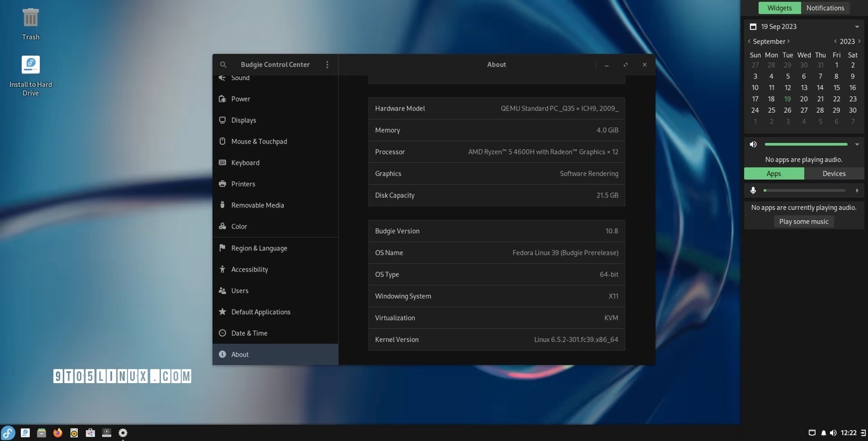Launch Firefox from the taskbar
The image size is (868, 441).
[58, 433]
